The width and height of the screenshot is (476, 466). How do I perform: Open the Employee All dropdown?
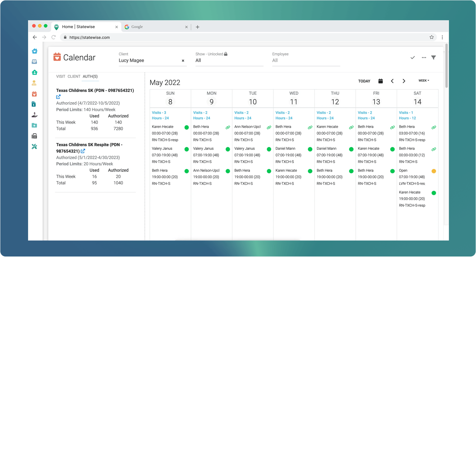pos(306,60)
